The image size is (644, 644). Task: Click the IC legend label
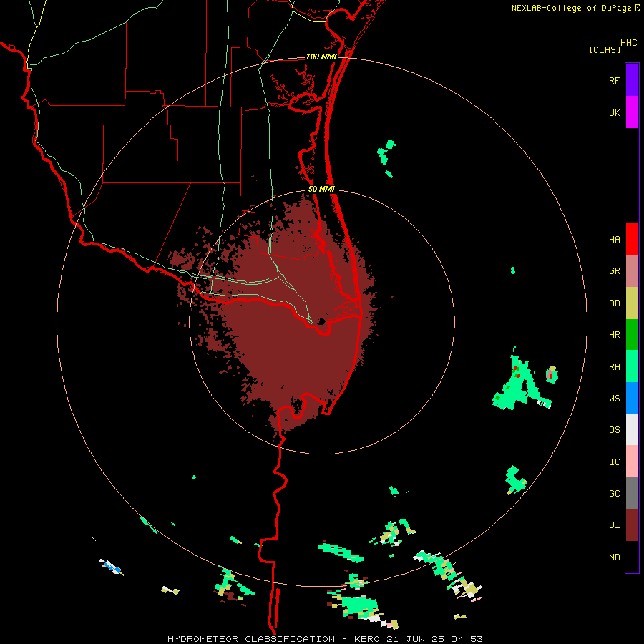tap(614, 462)
